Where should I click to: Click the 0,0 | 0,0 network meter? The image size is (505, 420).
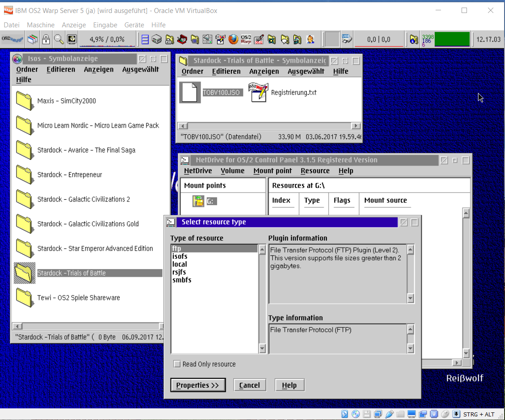click(379, 39)
